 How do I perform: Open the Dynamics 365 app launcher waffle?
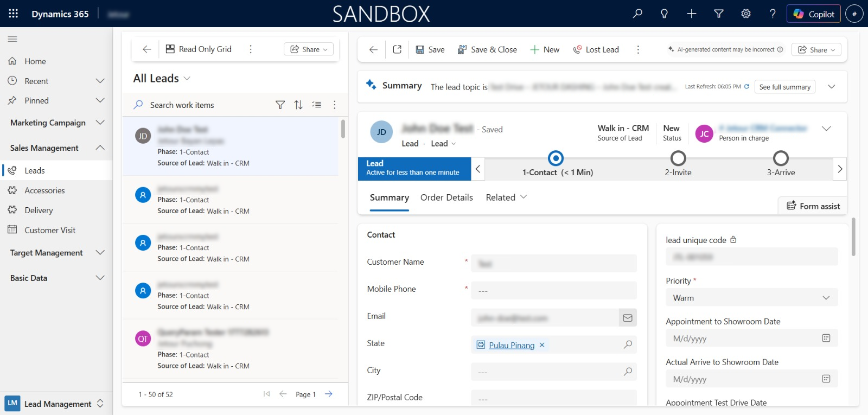click(x=14, y=14)
